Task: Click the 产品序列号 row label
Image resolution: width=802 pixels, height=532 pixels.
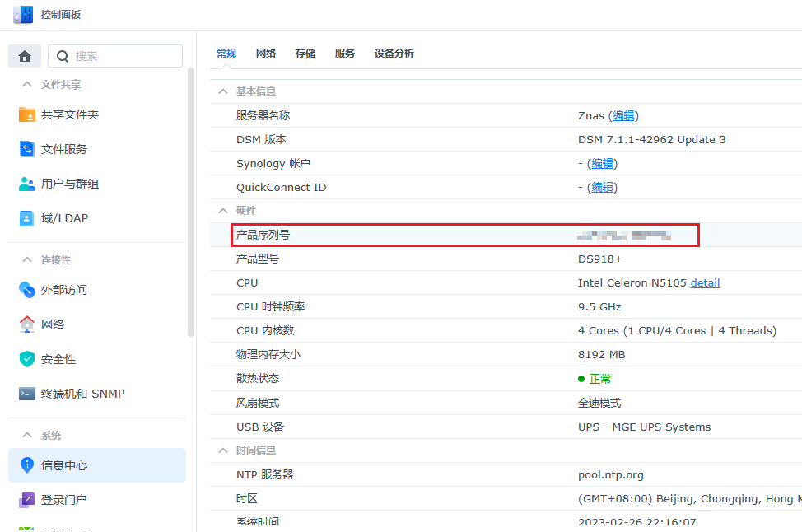Action: (x=263, y=235)
